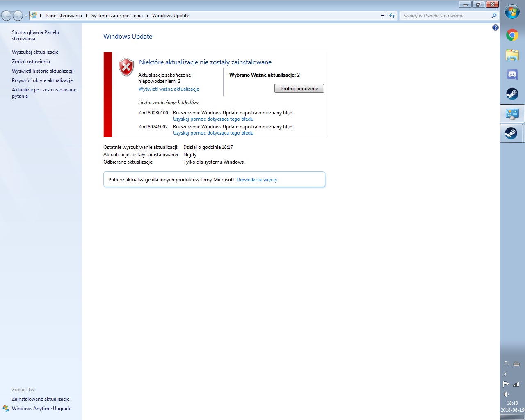The image size is (525, 420).
Task: Click the Kod 80246002 text
Action: tap(153, 127)
